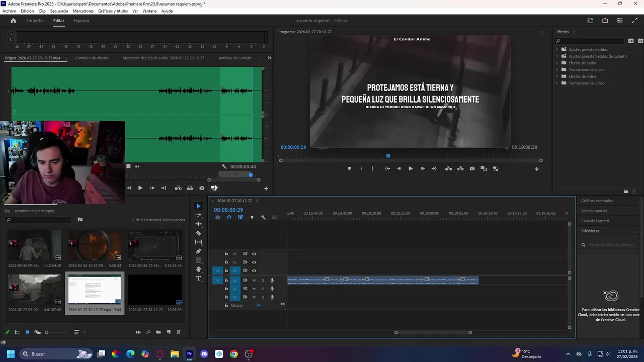Click Extract button in Program monitor
This screenshot has width=644, height=362.
pos(460,168)
